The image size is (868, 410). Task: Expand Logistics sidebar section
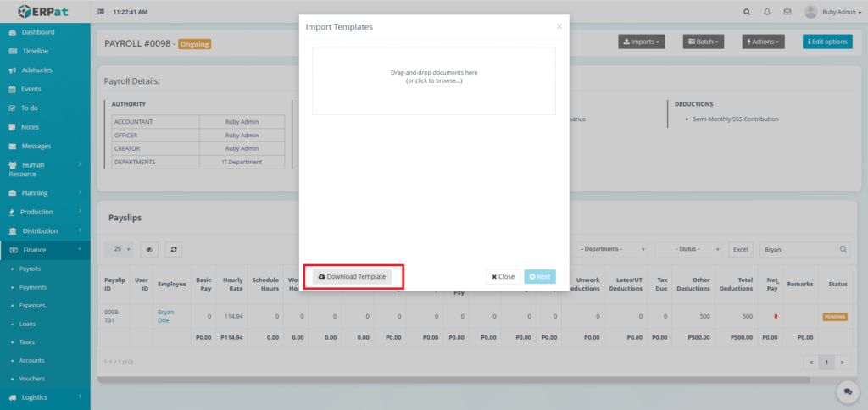click(45, 397)
